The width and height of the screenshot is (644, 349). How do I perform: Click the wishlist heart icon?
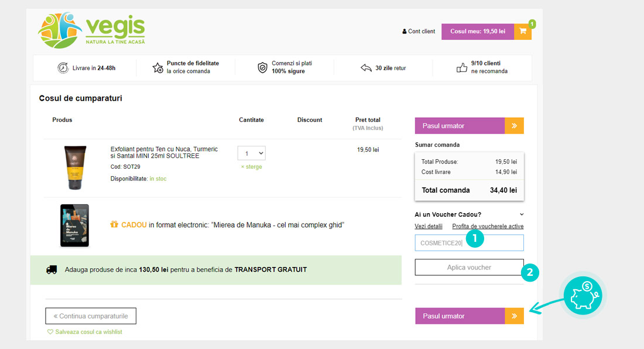(x=50, y=332)
